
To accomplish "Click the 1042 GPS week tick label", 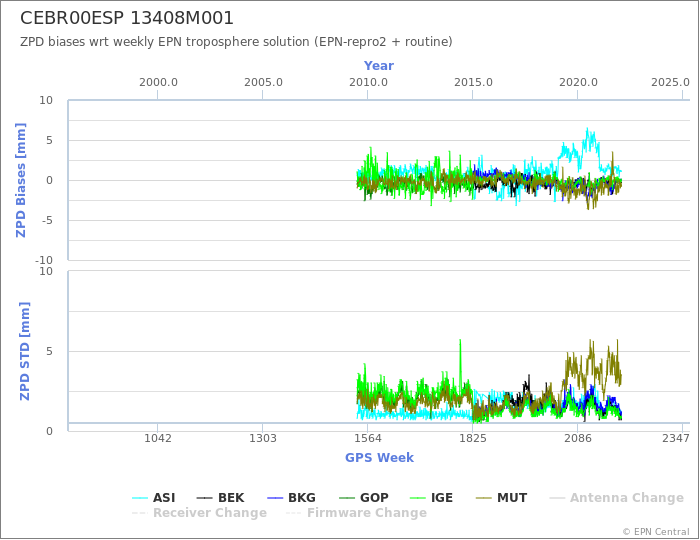I will pos(158,439).
